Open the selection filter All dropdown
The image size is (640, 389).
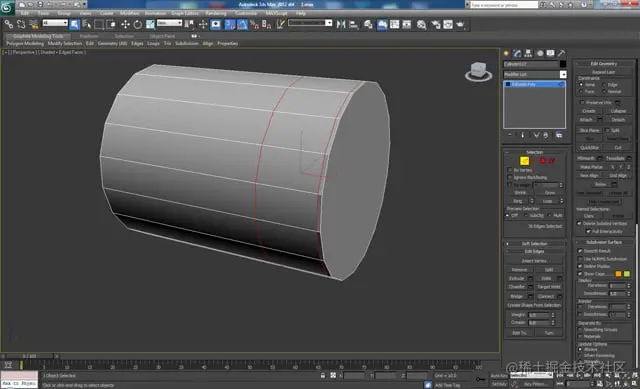pyautogui.click(x=55, y=23)
